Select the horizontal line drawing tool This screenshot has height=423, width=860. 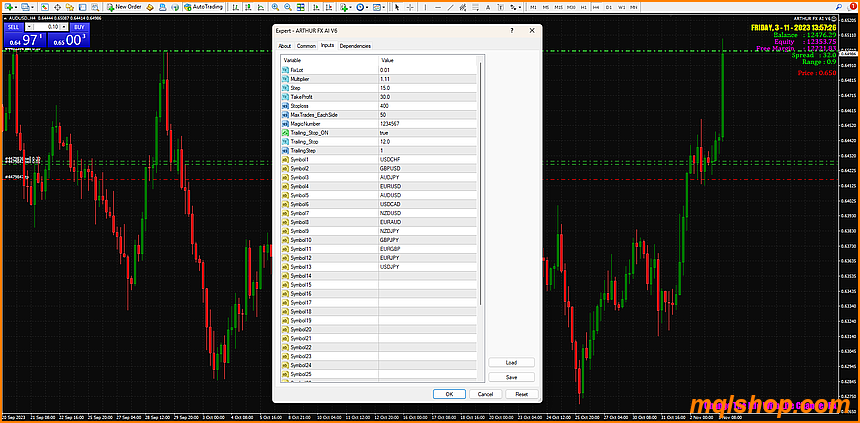(x=438, y=7)
